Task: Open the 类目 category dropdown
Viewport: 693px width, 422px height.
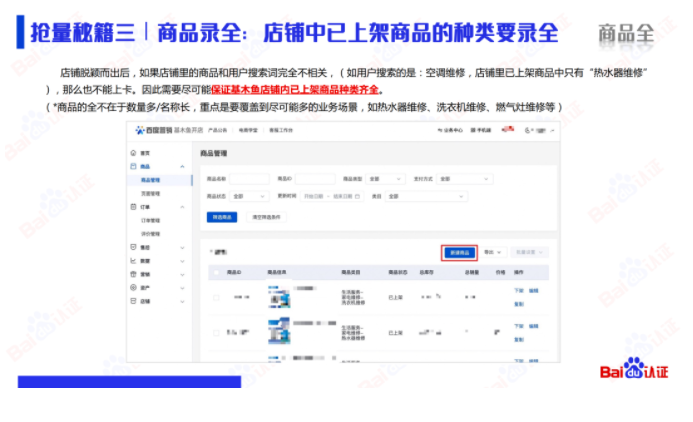Action: click(426, 196)
